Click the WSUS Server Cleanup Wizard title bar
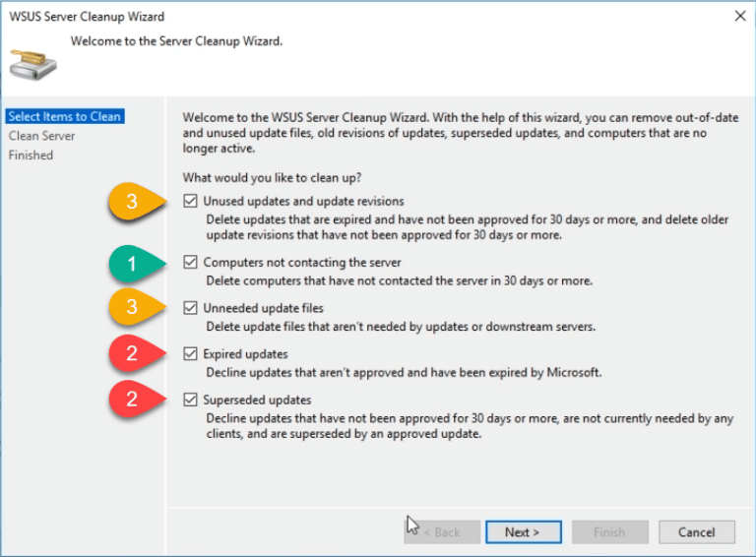 [295, 16]
